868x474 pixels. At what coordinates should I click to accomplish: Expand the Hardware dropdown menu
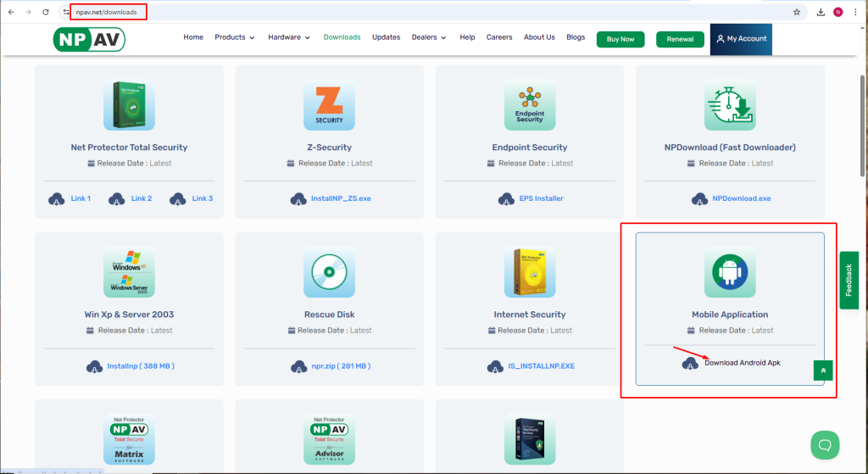[x=289, y=37]
